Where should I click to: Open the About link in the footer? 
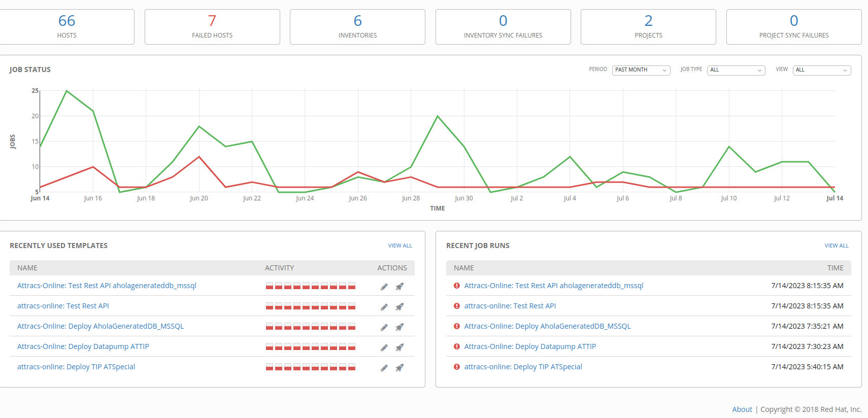click(742, 409)
